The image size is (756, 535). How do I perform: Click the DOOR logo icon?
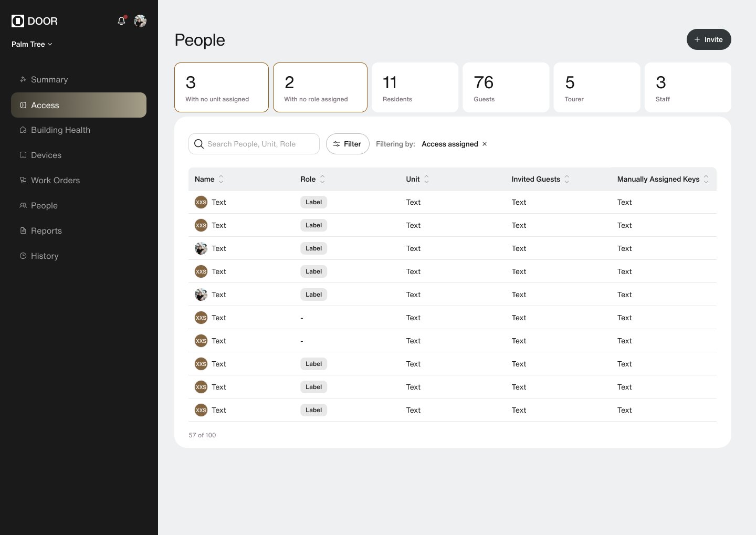click(x=18, y=21)
